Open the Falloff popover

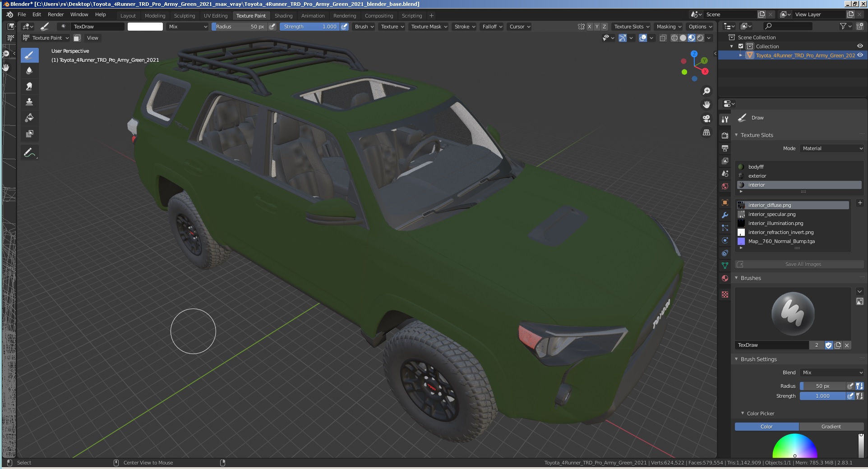(x=492, y=27)
